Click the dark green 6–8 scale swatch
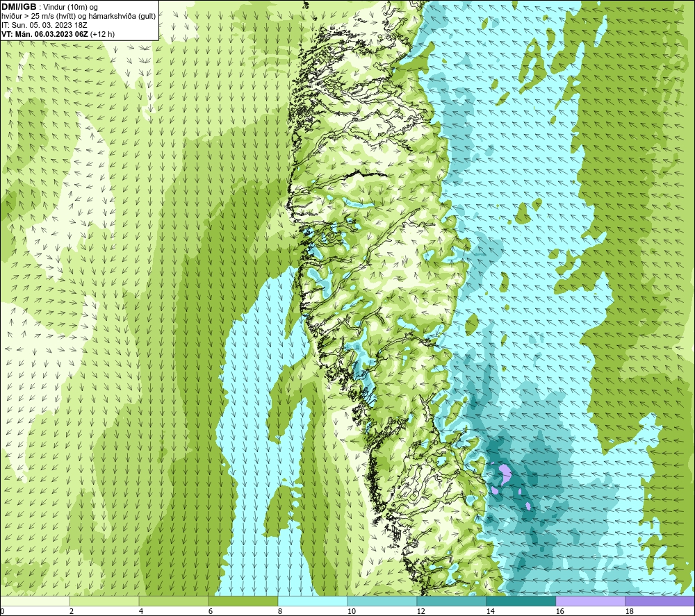The height and width of the screenshot is (616, 695). click(x=243, y=601)
